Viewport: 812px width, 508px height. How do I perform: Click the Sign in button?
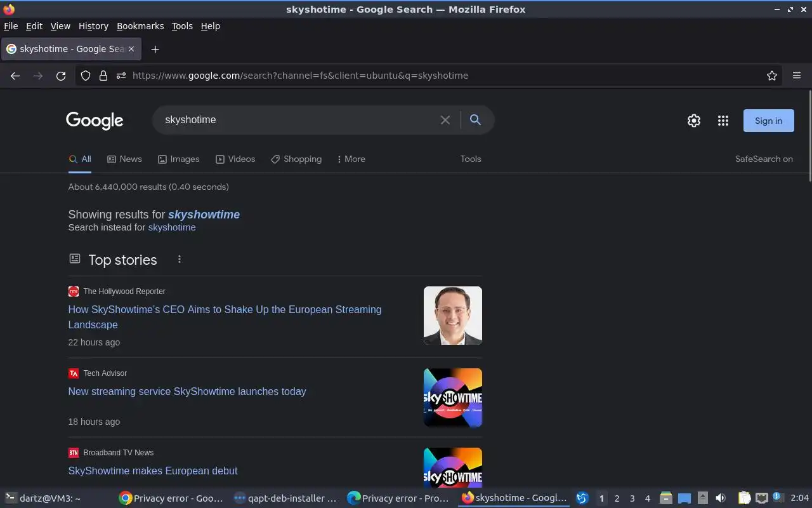[768, 121]
